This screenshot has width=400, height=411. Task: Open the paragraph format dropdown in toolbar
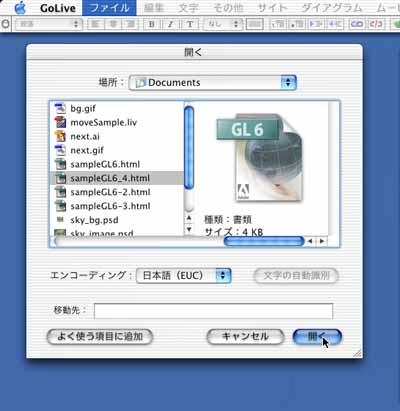[x=49, y=24]
